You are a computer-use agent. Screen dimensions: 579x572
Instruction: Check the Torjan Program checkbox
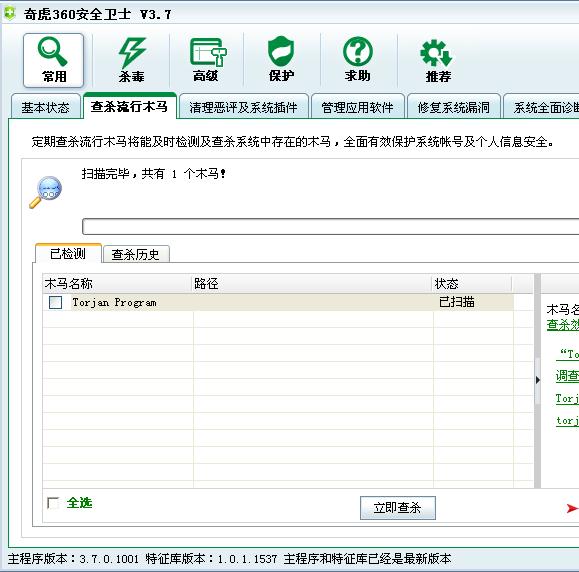click(x=55, y=302)
